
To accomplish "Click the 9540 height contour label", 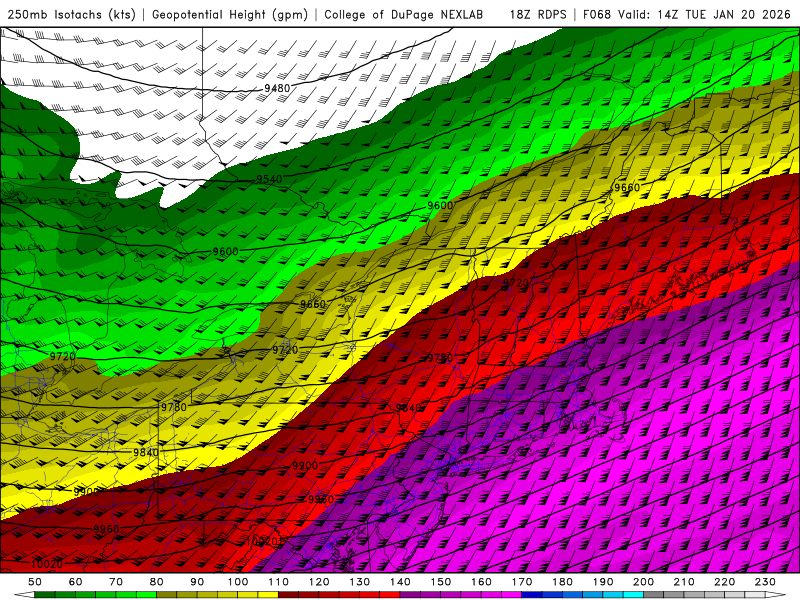I will click(x=269, y=179).
